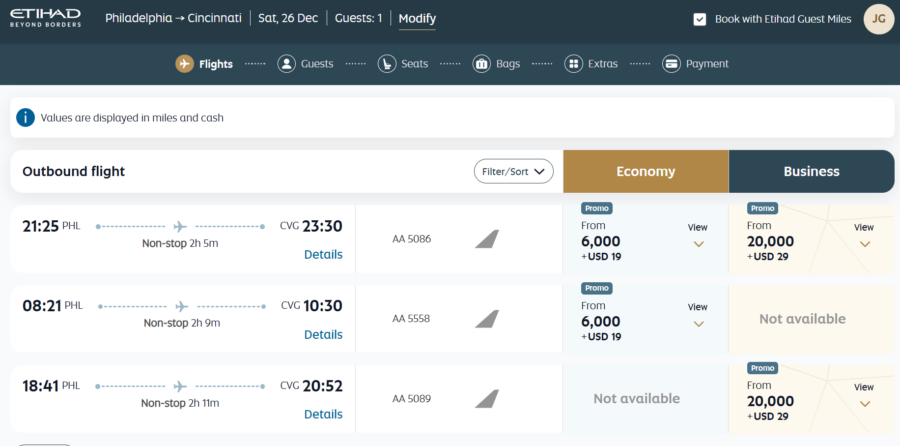Screen dimensions: 900x446
Task: Click the 20,000 miles price for AA 5089
Action: pyautogui.click(x=770, y=401)
